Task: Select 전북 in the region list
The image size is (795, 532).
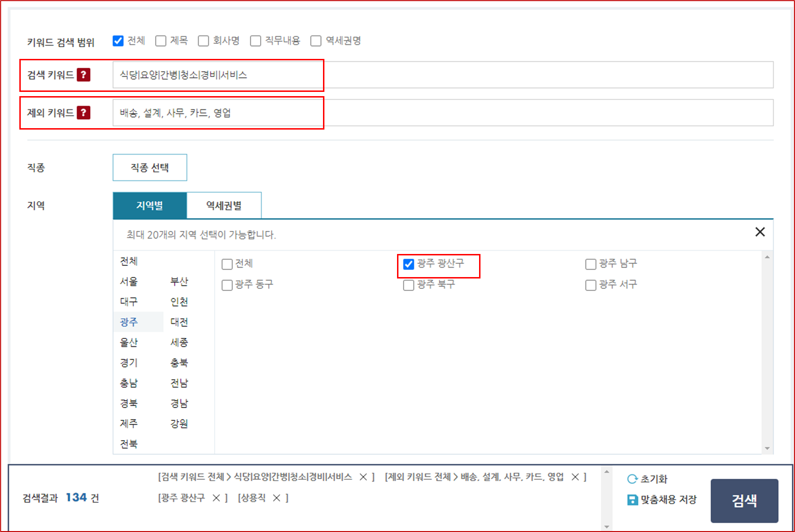Action: [x=129, y=443]
